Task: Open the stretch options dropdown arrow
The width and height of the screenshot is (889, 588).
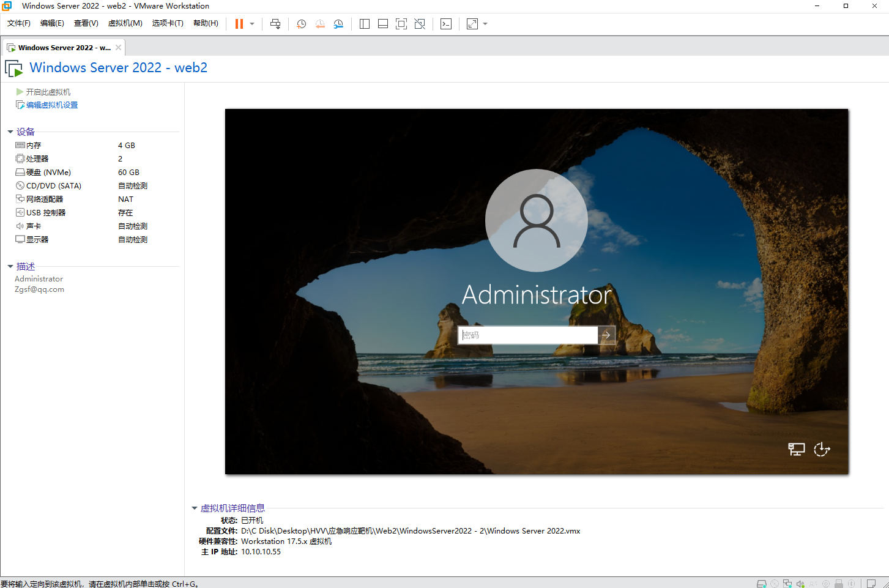Action: tap(485, 24)
